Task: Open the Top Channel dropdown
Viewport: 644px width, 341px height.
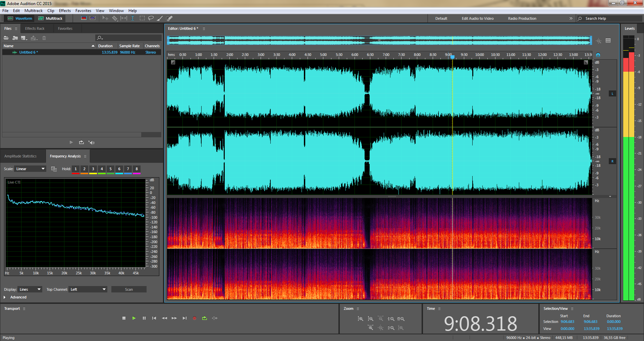Action: 88,289
